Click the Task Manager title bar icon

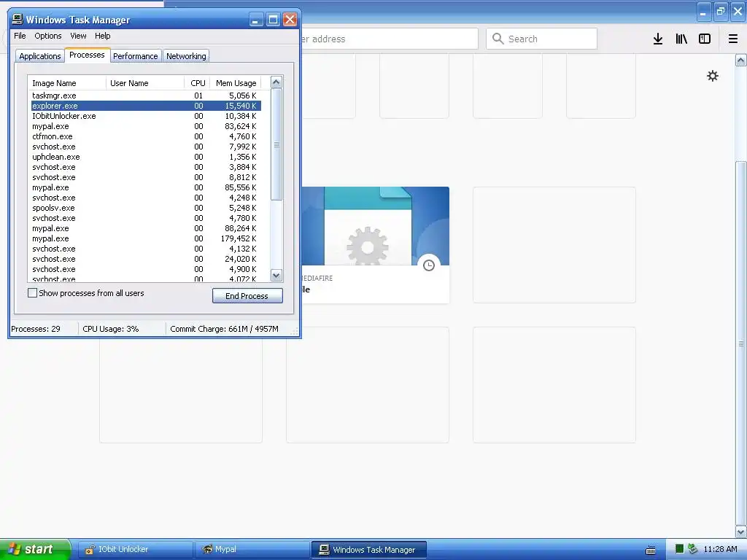[18, 20]
